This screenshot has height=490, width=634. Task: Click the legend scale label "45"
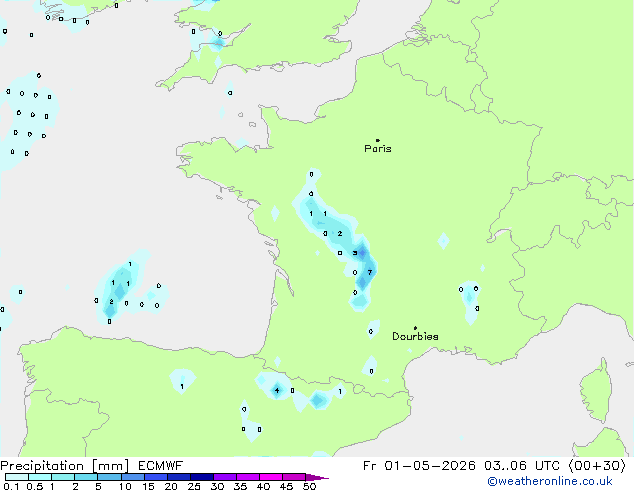(x=286, y=486)
